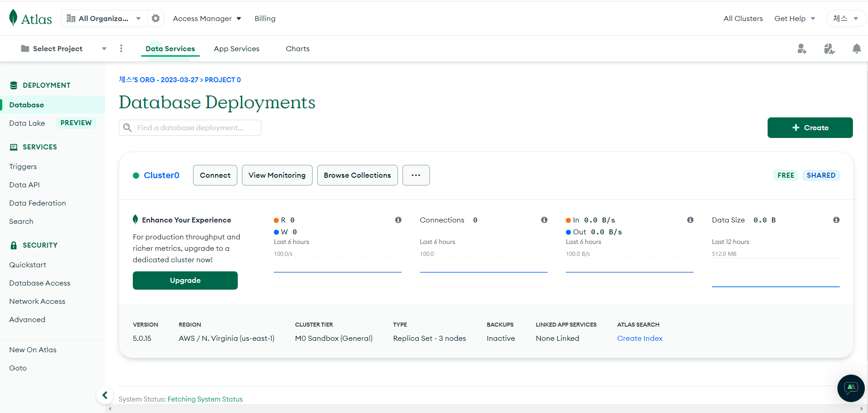Viewport: 868px width, 413px height.
Task: Click the search magnifier icon
Action: (128, 128)
